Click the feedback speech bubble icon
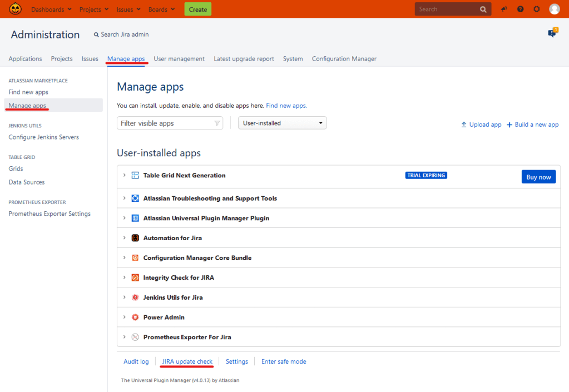569x392 pixels. point(552,33)
